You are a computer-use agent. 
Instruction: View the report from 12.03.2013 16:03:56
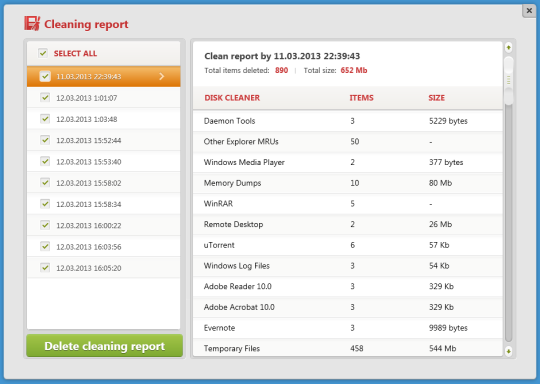click(x=104, y=247)
